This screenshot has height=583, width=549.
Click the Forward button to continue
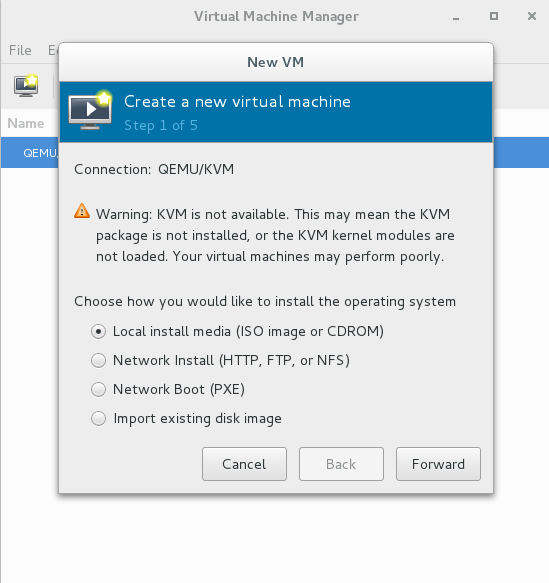tap(438, 464)
